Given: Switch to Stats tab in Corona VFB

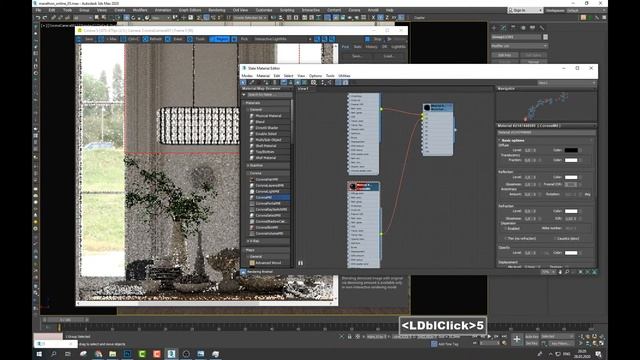Looking at the screenshot, I should (x=358, y=47).
